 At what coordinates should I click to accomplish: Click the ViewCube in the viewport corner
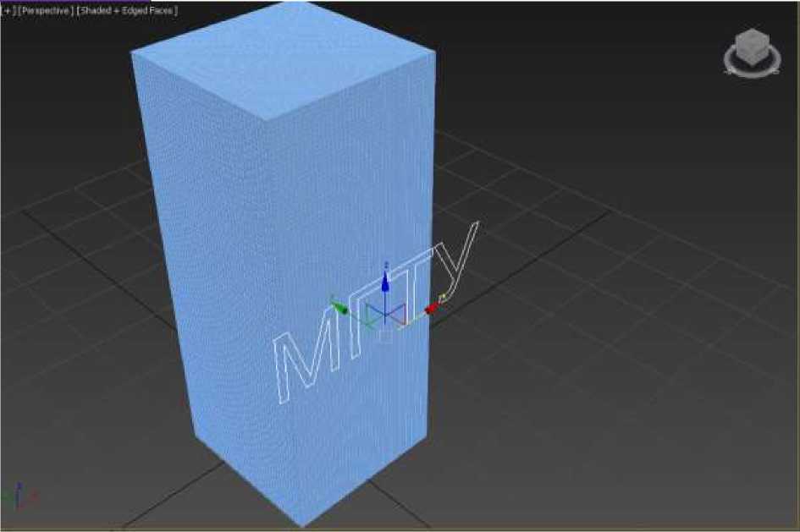click(753, 47)
